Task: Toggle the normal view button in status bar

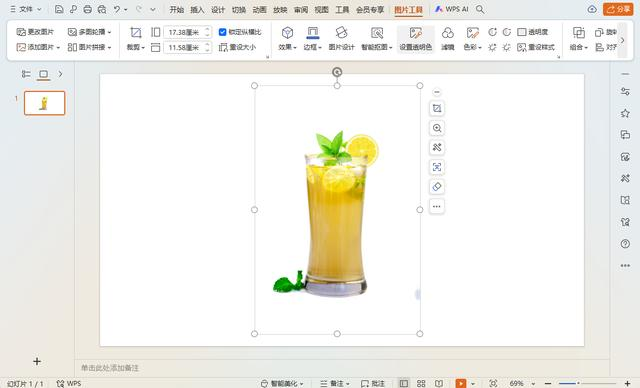Action: point(404,384)
